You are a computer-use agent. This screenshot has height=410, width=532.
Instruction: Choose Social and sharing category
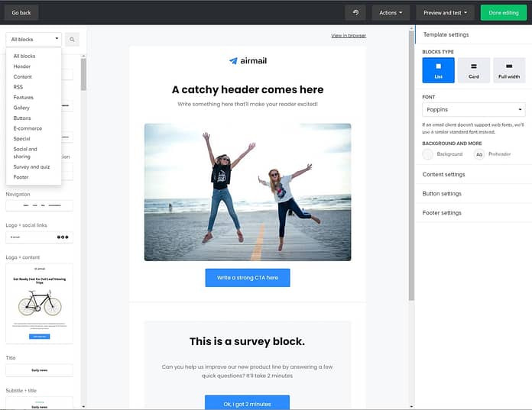click(x=25, y=153)
